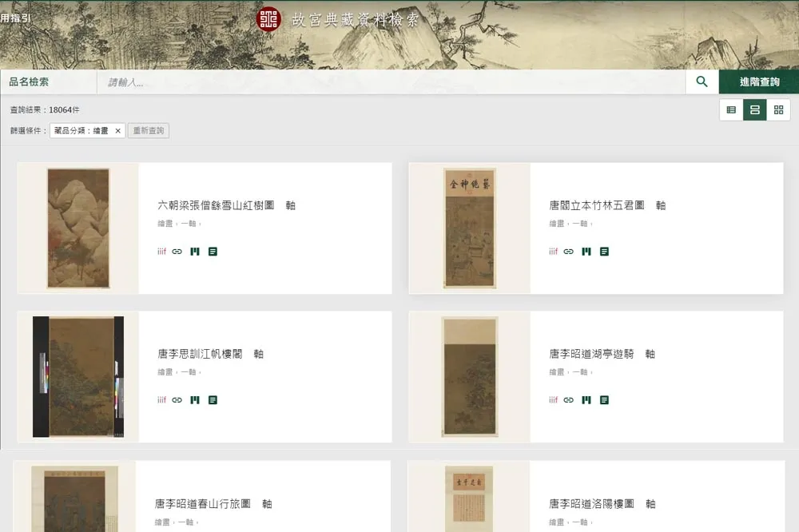Click the magnifier search icon
Viewport: 799px width, 532px height.
pos(702,81)
